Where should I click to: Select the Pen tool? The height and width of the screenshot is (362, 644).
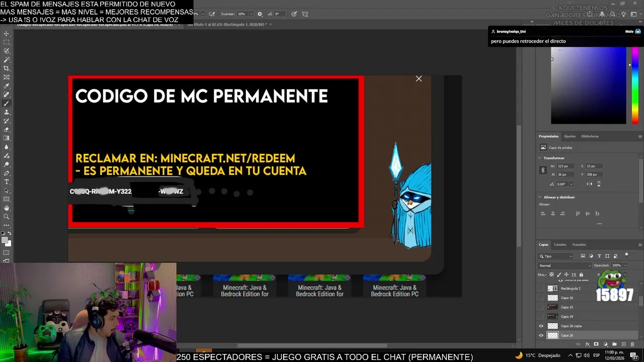point(6,173)
